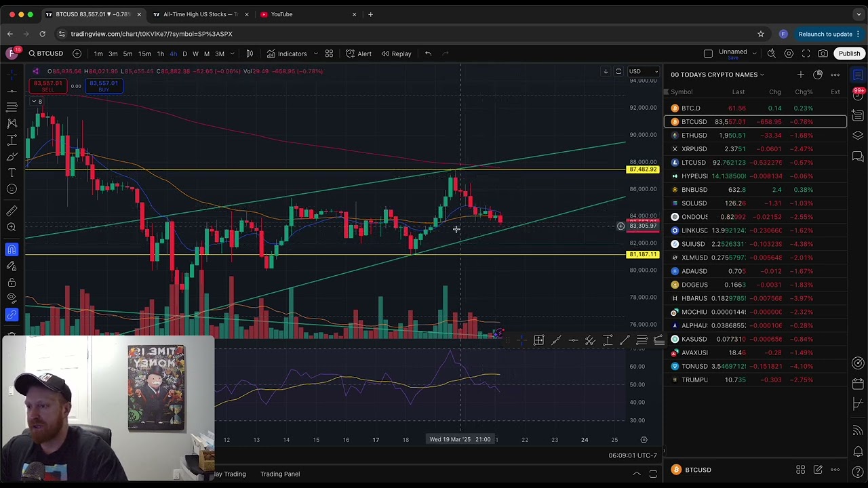Open the calendar icon in right sidebar
The height and width of the screenshot is (488, 868).
858,384
